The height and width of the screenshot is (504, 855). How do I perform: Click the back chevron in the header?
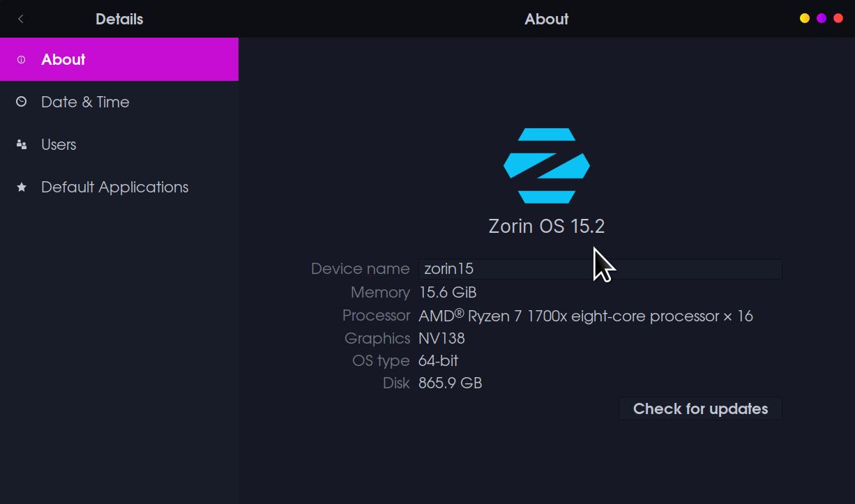21,19
